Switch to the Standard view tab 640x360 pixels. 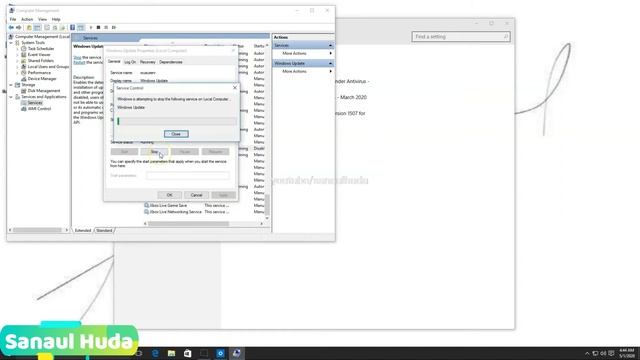click(104, 231)
